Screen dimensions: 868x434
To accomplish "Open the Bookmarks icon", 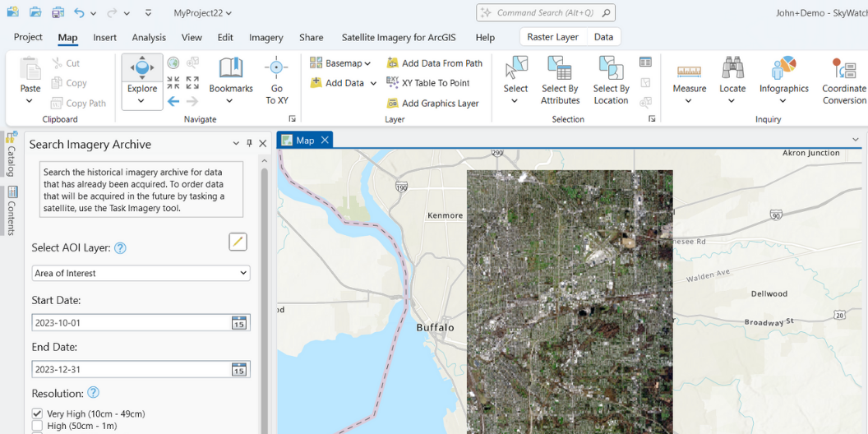I will point(231,67).
